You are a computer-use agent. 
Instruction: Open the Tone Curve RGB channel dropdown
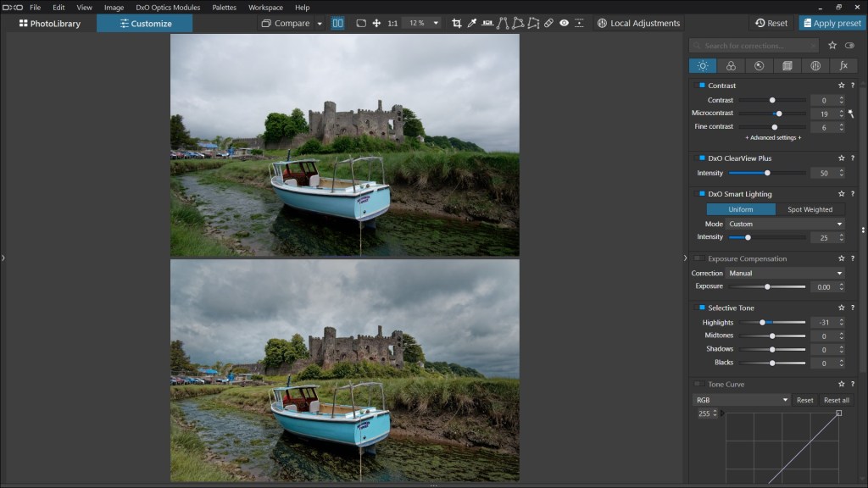pos(741,400)
